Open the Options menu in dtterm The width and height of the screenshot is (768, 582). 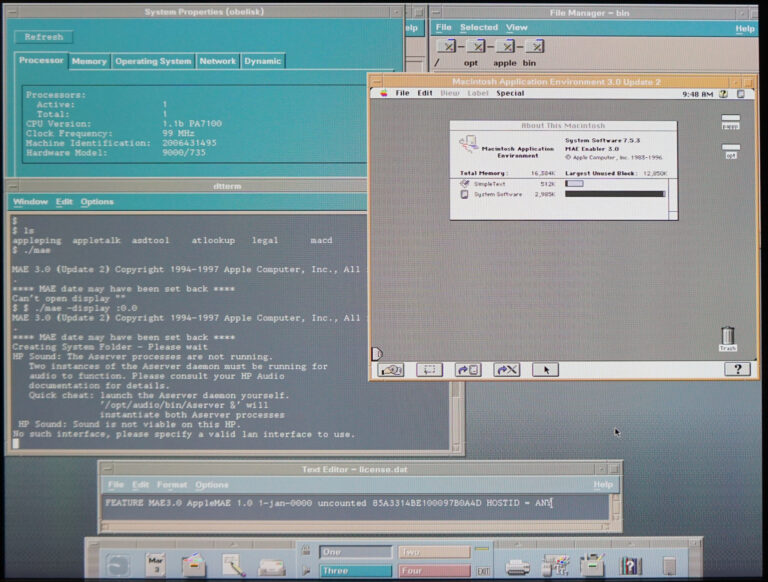click(97, 202)
